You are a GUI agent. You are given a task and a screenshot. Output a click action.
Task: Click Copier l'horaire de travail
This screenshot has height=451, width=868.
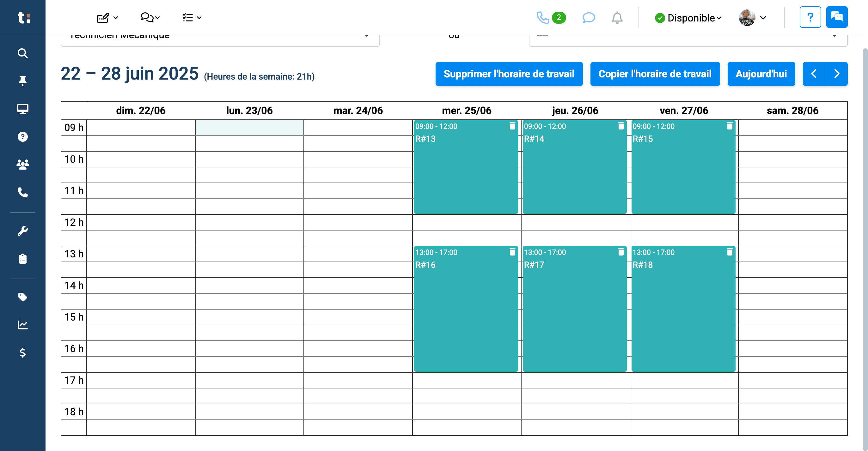pos(655,74)
